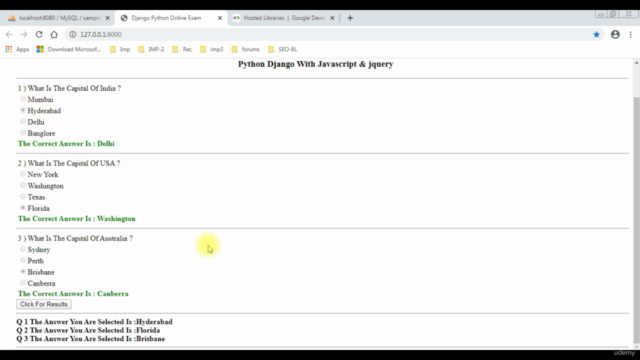
Task: Click the page heading Python Django With Javascript
Action: pyautogui.click(x=316, y=64)
